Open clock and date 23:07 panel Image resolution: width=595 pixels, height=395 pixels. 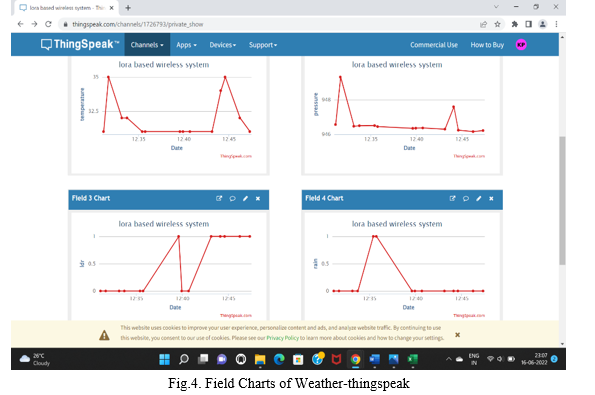coord(534,359)
